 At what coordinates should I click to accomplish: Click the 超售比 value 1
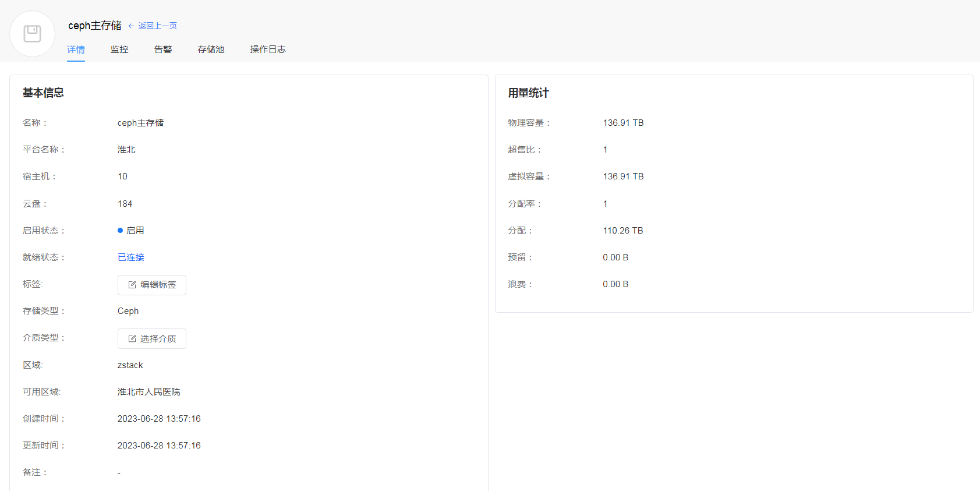(x=606, y=150)
